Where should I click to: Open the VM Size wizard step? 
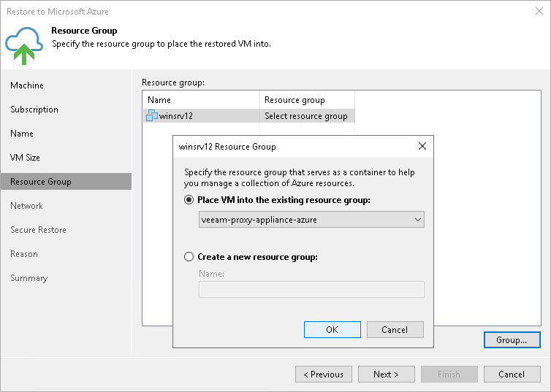(25, 158)
